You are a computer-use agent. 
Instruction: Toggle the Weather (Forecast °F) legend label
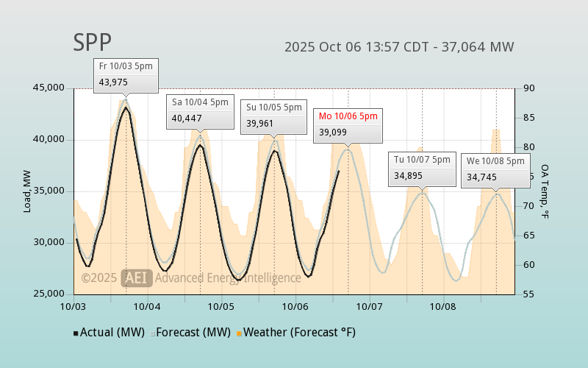299,333
